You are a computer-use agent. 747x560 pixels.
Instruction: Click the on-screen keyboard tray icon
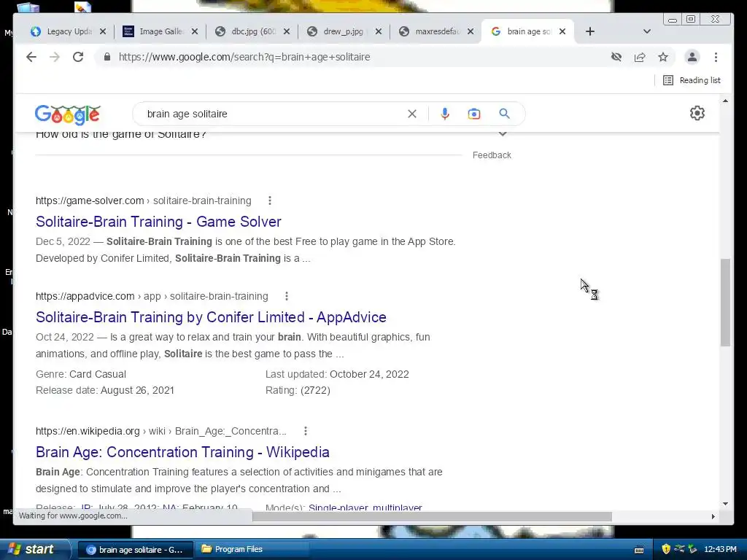coord(639,550)
